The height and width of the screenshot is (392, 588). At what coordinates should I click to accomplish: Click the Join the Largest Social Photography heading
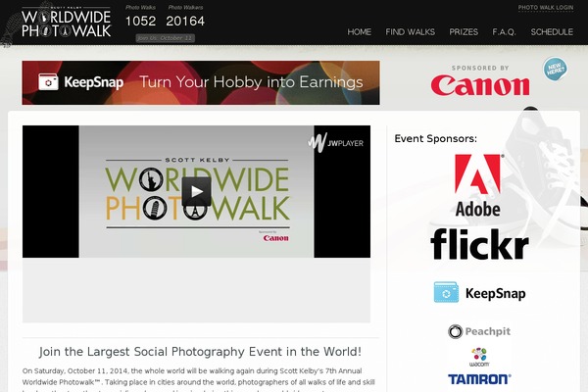[200, 352]
